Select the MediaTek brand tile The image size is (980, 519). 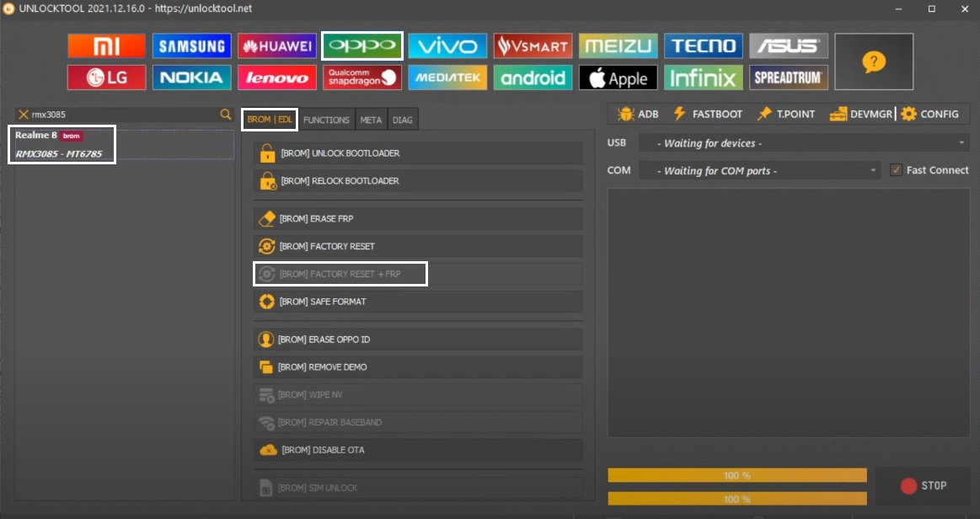coord(447,78)
